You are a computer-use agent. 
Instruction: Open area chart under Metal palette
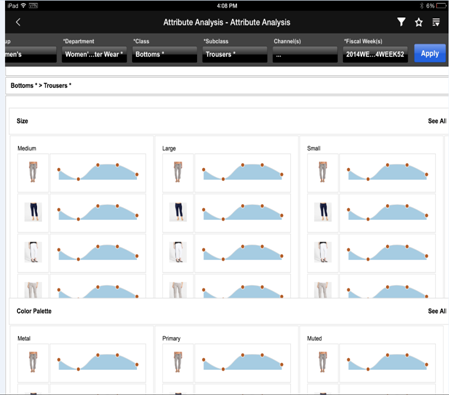coord(98,362)
